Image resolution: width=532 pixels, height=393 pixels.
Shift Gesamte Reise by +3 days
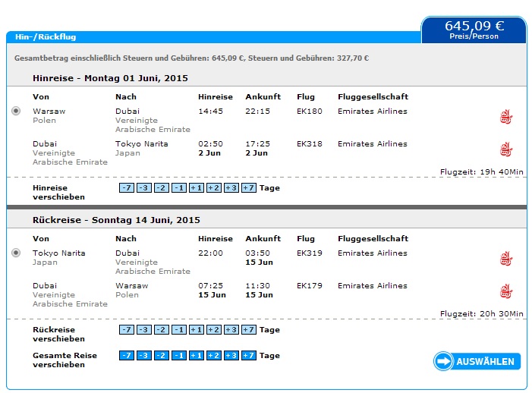(x=231, y=355)
